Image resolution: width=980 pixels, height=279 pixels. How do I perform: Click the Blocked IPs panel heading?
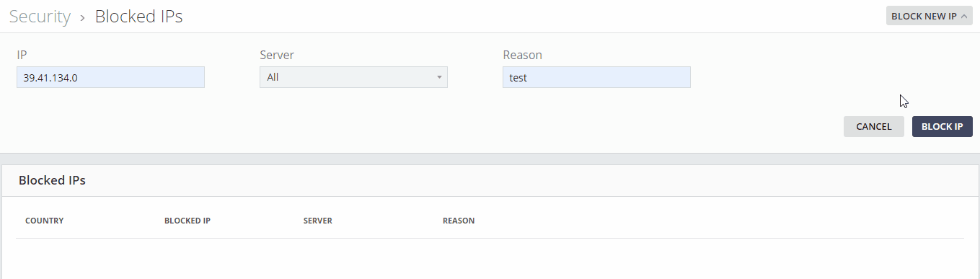click(52, 180)
